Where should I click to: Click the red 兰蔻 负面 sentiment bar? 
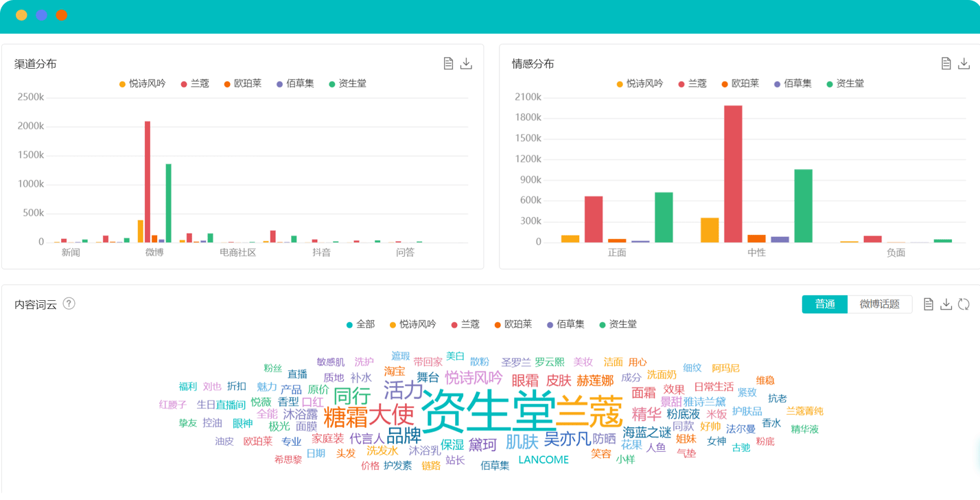coord(872,239)
